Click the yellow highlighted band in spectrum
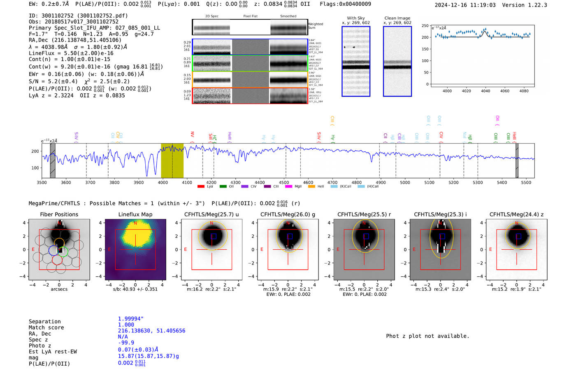The height and width of the screenshot is (392, 576). (172, 160)
